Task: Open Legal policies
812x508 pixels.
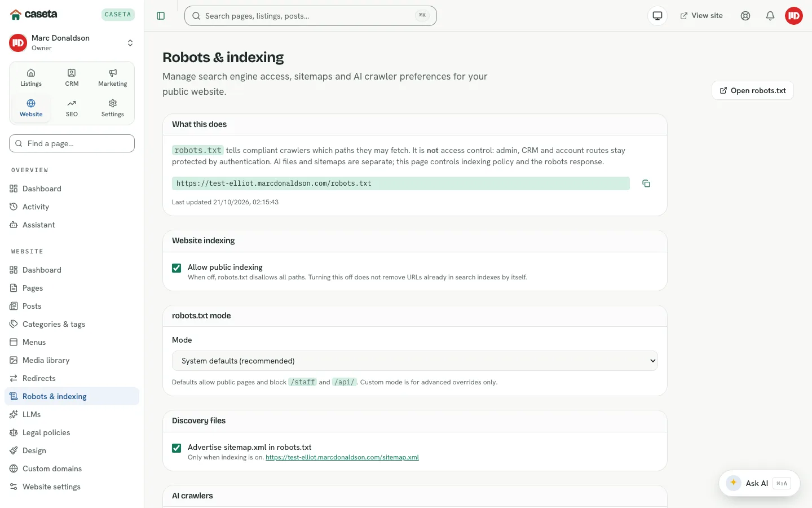Action: pyautogui.click(x=72, y=432)
